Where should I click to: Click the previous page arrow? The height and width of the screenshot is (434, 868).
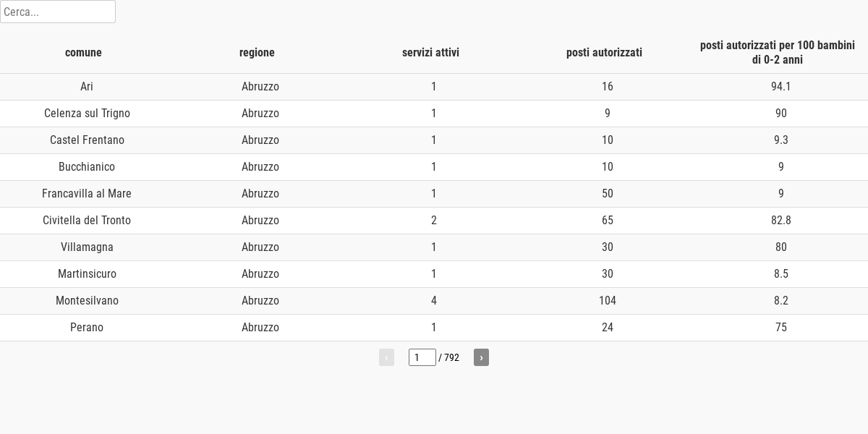pos(386,357)
